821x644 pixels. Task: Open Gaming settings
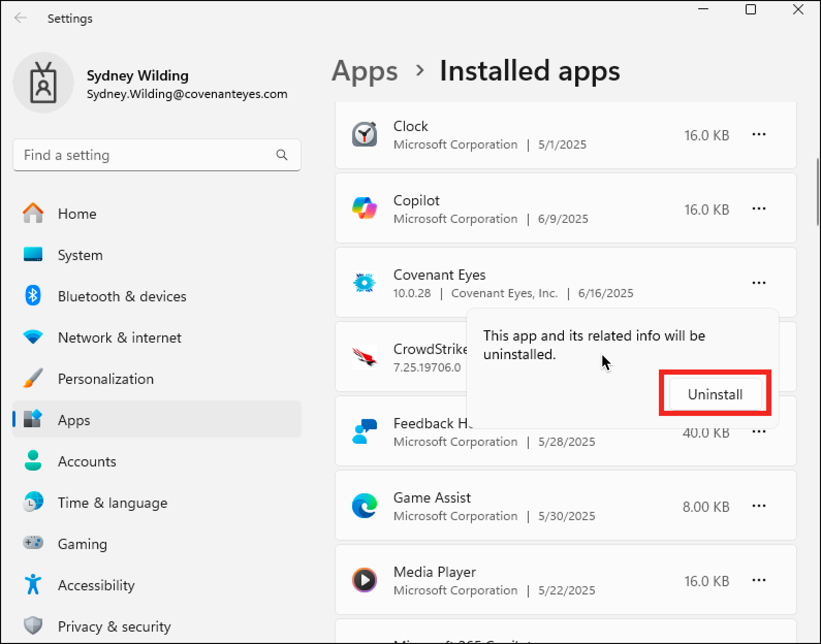(x=157, y=544)
